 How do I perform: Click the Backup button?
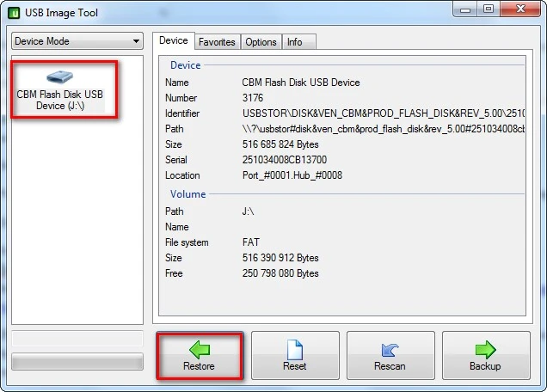(486, 355)
